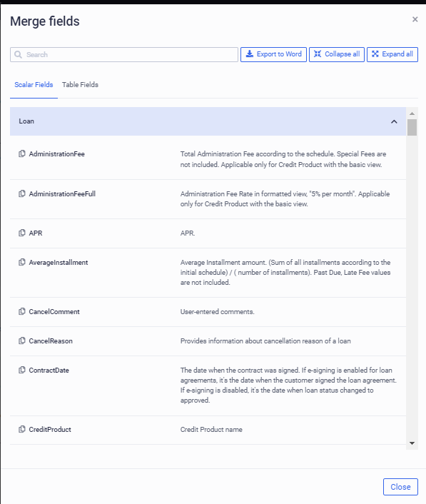Screen dimensions: 426x504
Task: Copy the AdministrationFee merge field
Action: click(x=22, y=153)
